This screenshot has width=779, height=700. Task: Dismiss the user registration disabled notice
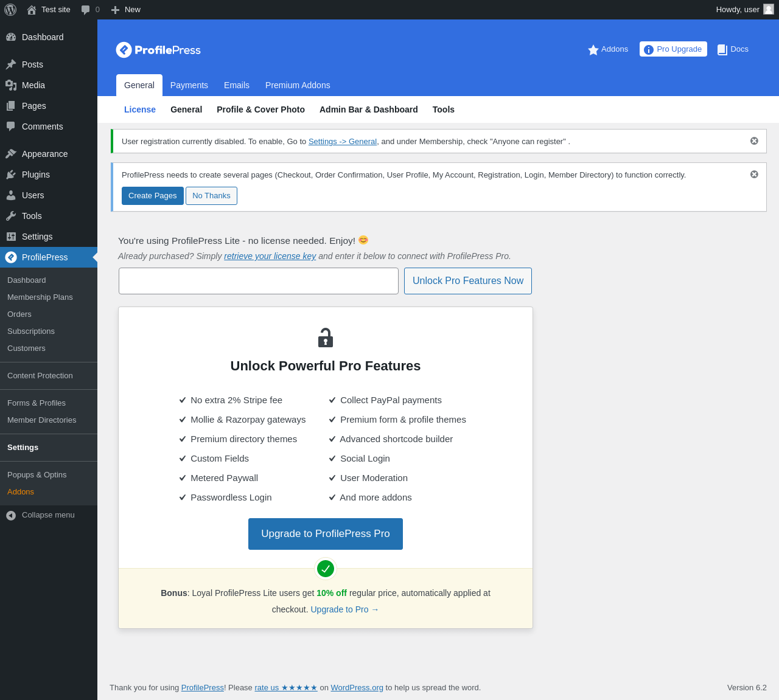click(x=754, y=141)
